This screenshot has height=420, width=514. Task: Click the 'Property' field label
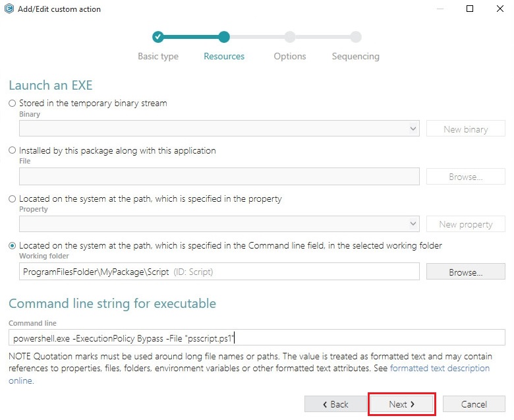(33, 209)
